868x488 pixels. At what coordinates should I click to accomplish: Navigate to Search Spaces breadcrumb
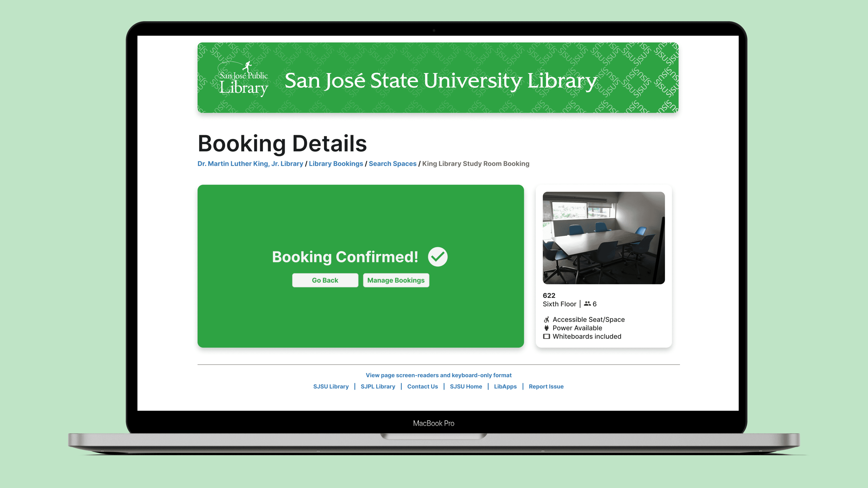click(392, 163)
